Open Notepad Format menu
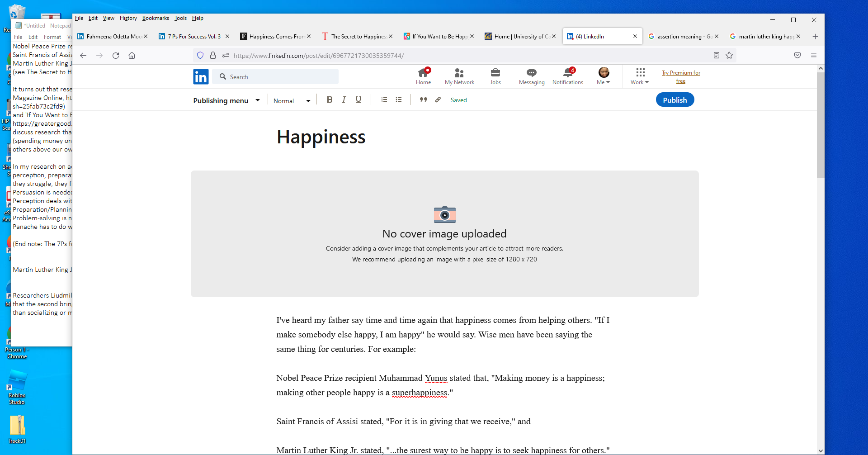 coord(52,37)
